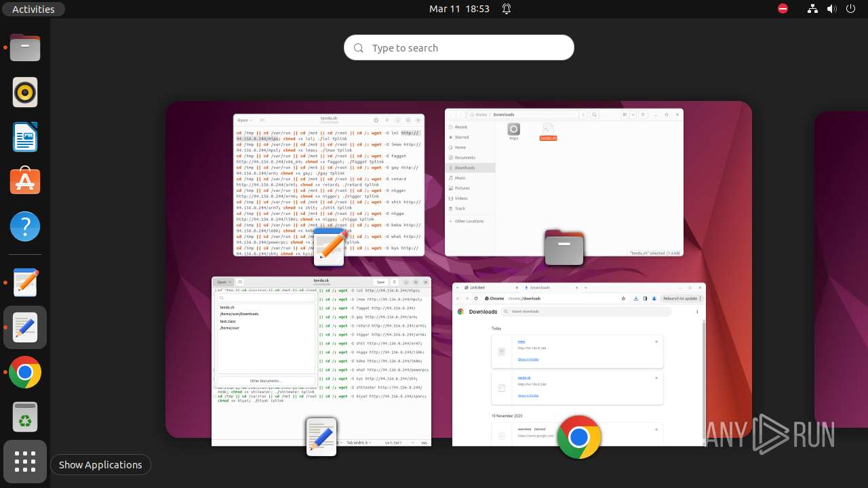The image size is (868, 488).
Task: Click the profile avatar icon in Chrome
Action: tap(654, 298)
